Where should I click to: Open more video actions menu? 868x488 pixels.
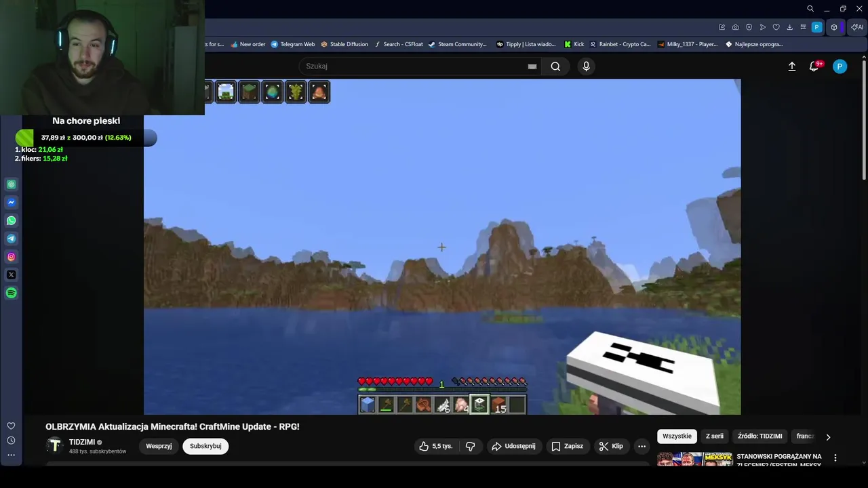pos(642,446)
